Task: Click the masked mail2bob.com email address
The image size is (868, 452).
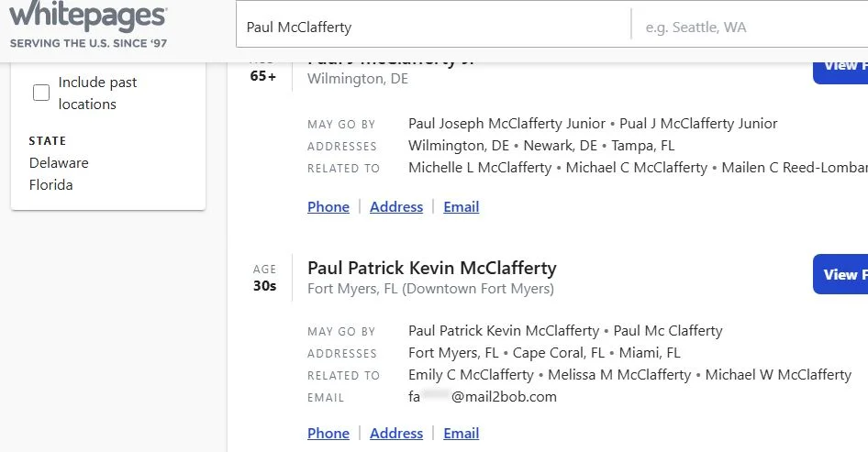Action: click(x=483, y=397)
